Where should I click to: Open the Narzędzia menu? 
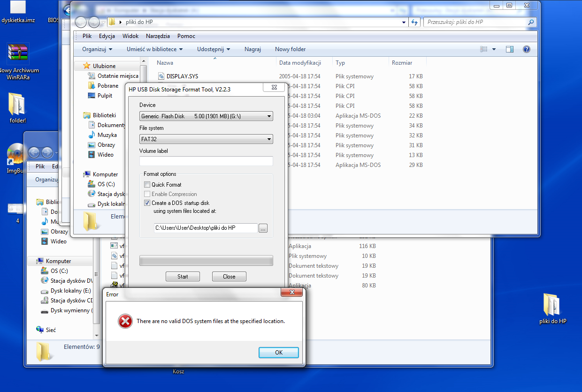click(x=158, y=36)
